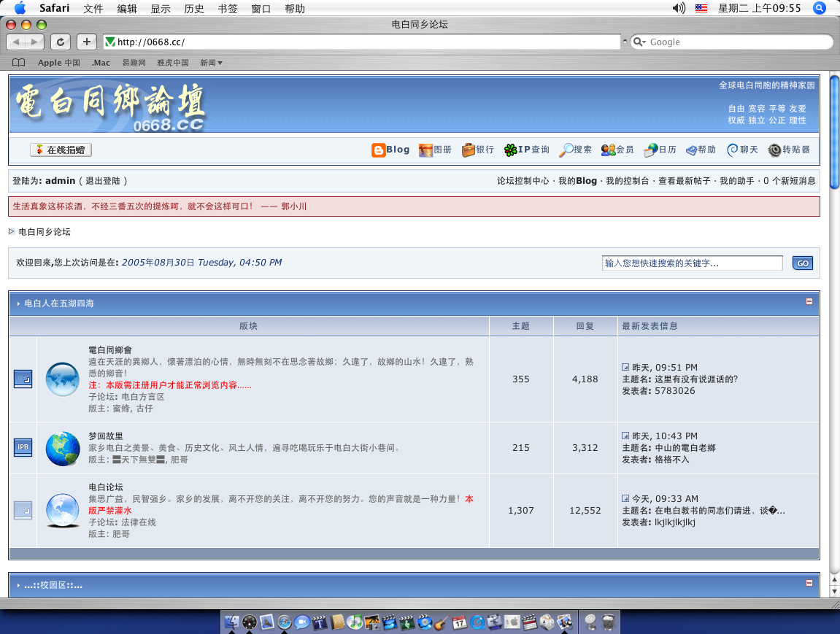Open the 银行 bank icon
This screenshot has width=840, height=634.
tap(469, 150)
